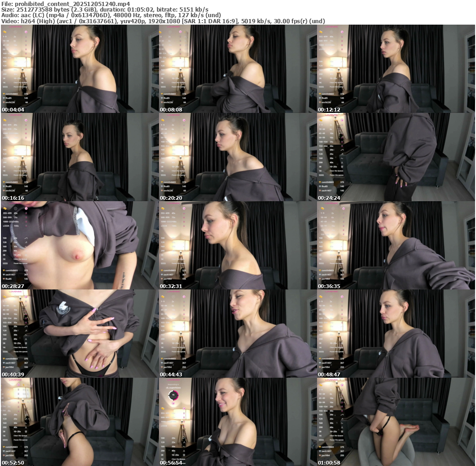Screen dimensions: 476x466
Task: Select the thumbnail at 00:52:50
Action: [79, 422]
